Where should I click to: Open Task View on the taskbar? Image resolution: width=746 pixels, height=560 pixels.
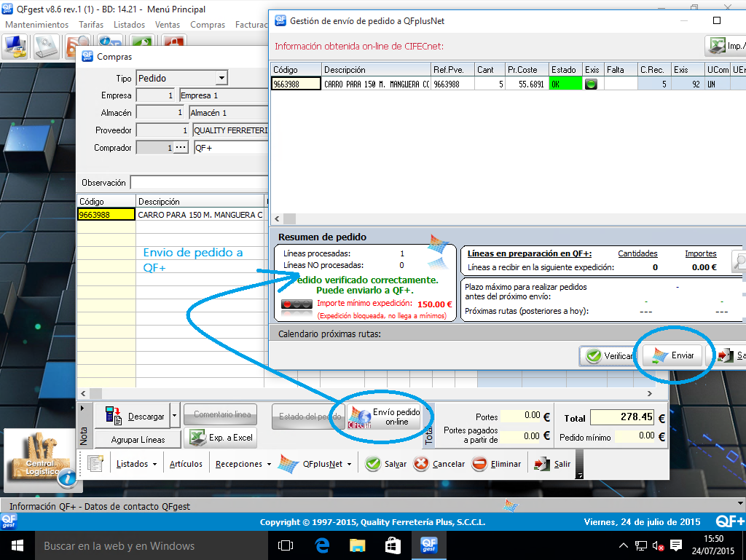click(285, 545)
